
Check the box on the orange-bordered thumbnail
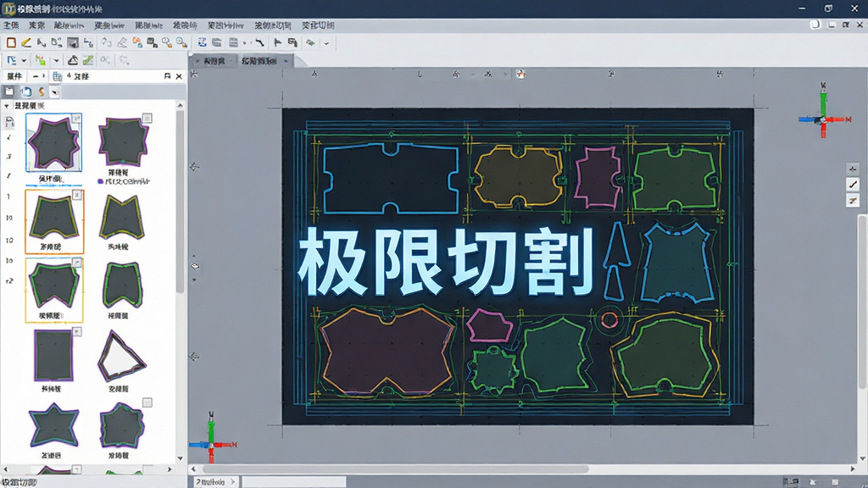coord(77,195)
